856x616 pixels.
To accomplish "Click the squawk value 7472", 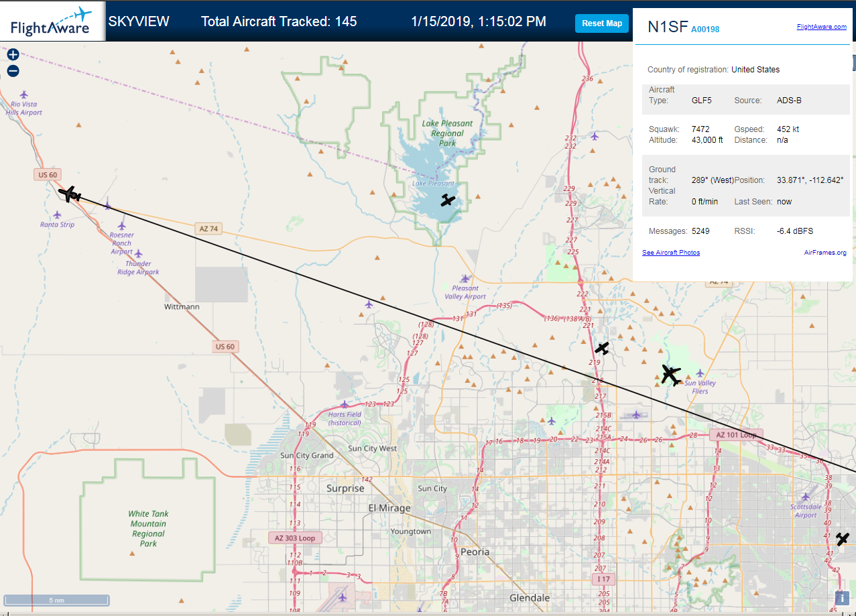I will tap(700, 129).
